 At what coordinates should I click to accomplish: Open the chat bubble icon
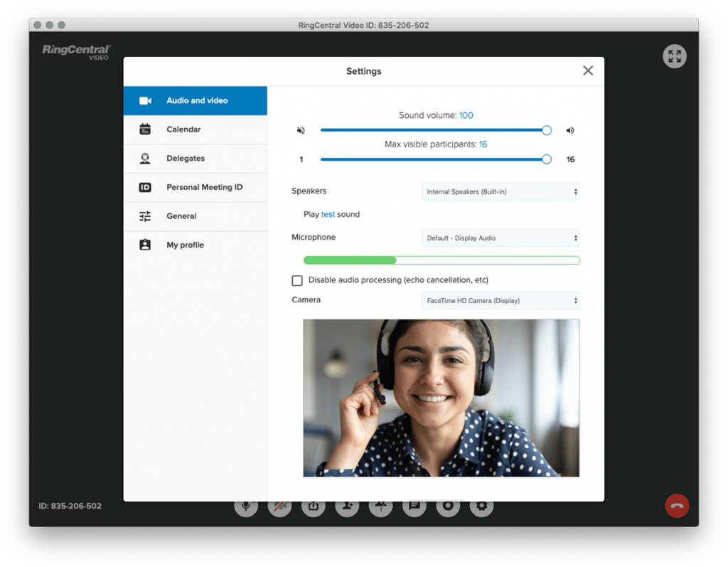414,507
